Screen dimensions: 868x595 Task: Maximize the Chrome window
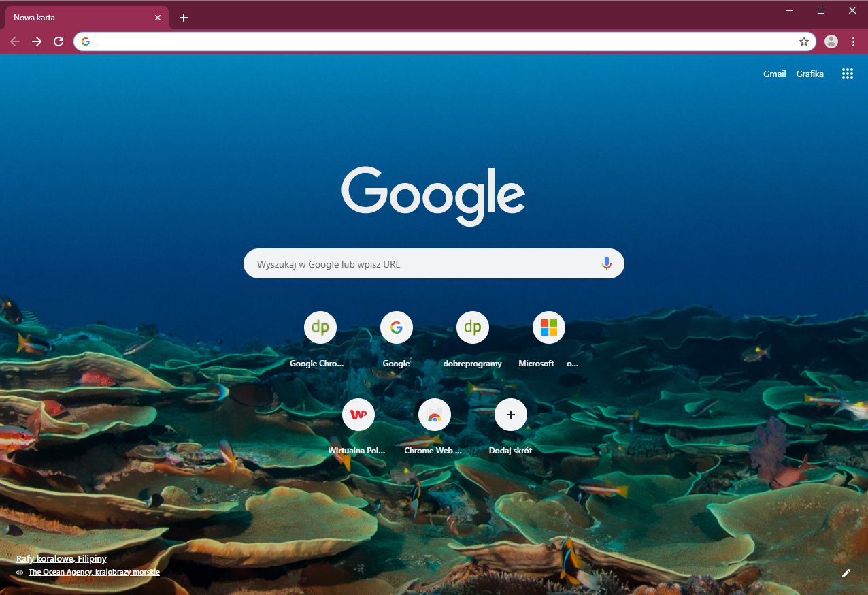[821, 10]
